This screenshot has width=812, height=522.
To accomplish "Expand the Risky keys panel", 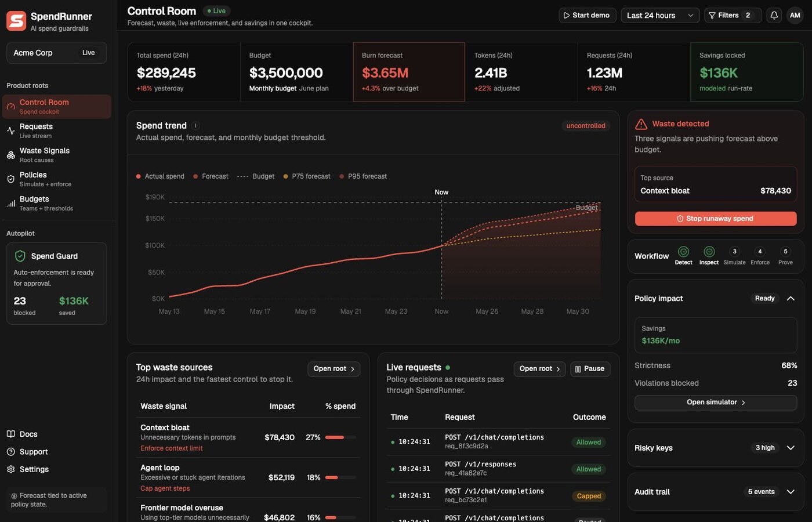I will (x=791, y=448).
